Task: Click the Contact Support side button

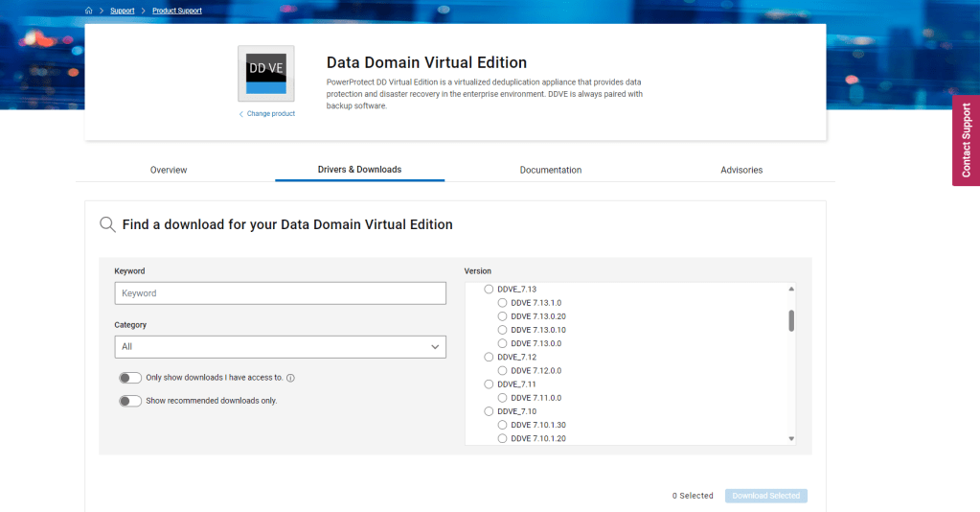Action: 966,140
